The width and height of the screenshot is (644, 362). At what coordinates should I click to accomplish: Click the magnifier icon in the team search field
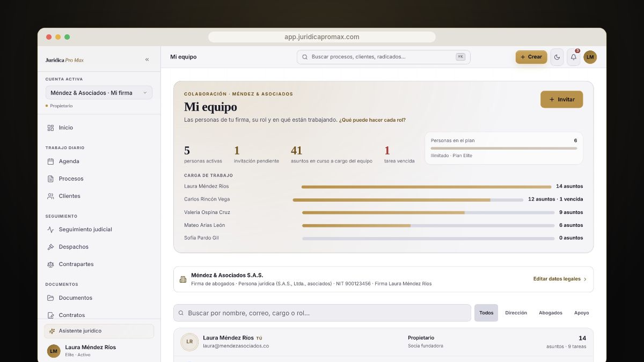[x=181, y=313]
